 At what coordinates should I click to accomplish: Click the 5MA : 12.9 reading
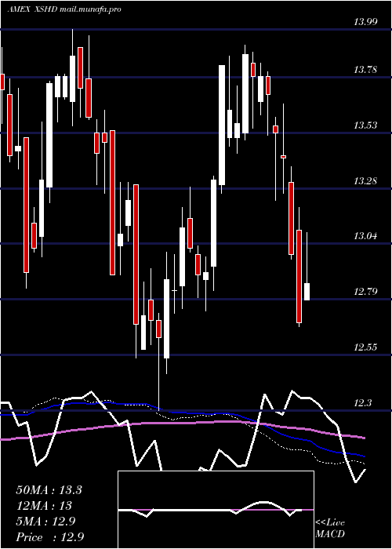[47, 521]
